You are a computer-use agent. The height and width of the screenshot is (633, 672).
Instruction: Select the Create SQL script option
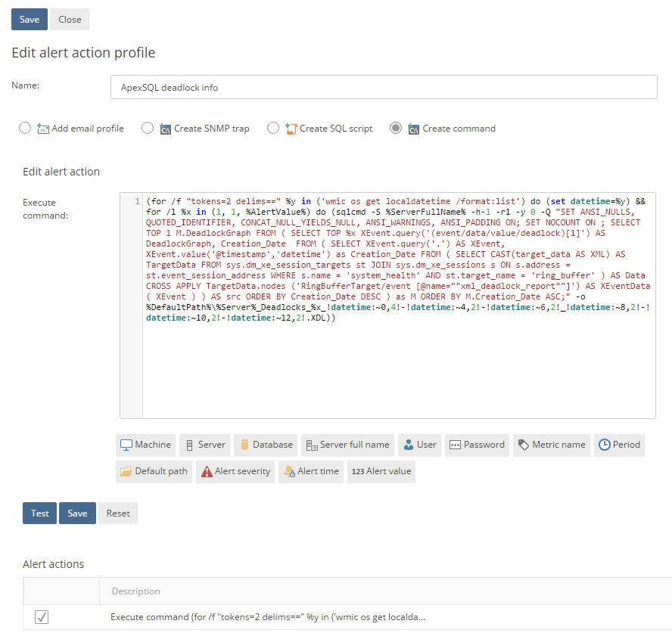(x=273, y=129)
